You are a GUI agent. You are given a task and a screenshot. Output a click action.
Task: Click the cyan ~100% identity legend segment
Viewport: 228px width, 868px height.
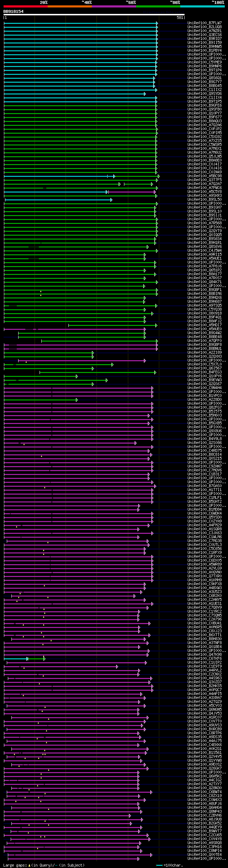[202, 6]
